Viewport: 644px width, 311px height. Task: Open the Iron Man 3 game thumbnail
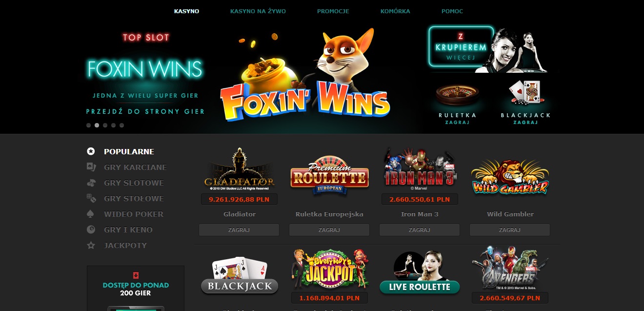420,169
